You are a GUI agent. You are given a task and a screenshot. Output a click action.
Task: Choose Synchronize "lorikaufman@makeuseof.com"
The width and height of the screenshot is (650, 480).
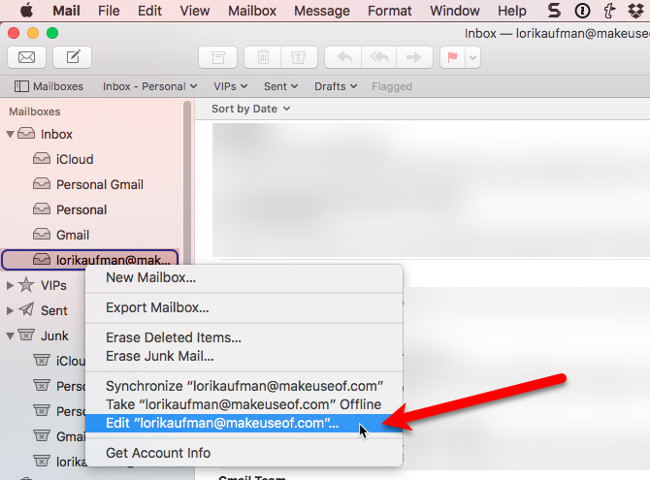point(244,386)
